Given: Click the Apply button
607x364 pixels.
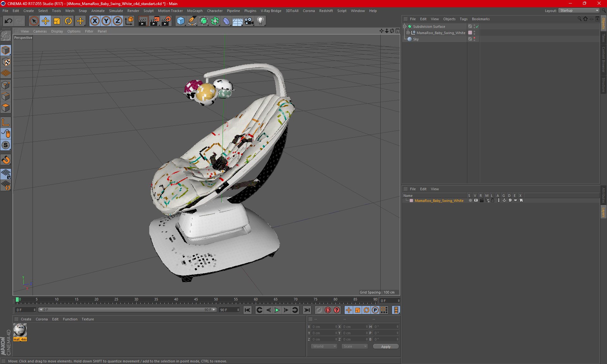Looking at the screenshot, I should click(386, 347).
